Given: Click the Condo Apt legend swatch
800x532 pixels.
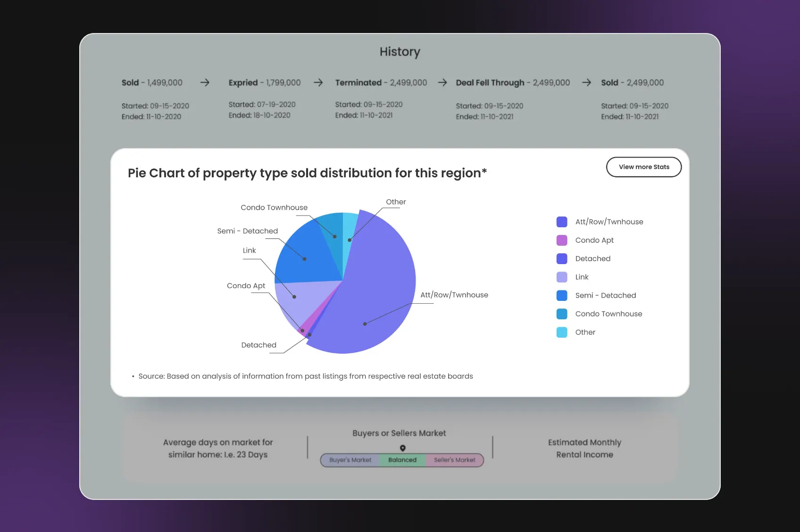Looking at the screenshot, I should tap(562, 240).
